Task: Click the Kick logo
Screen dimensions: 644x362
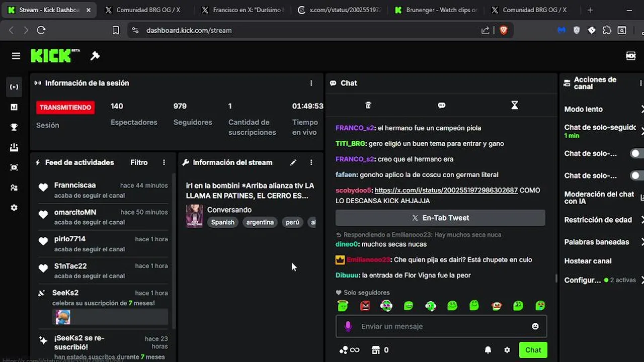Action: point(55,55)
